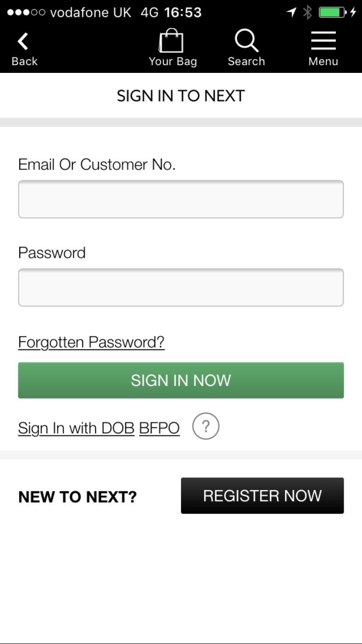This screenshot has height=644, width=362.
Task: Open the Forgotten Password? link
Action: [91, 342]
